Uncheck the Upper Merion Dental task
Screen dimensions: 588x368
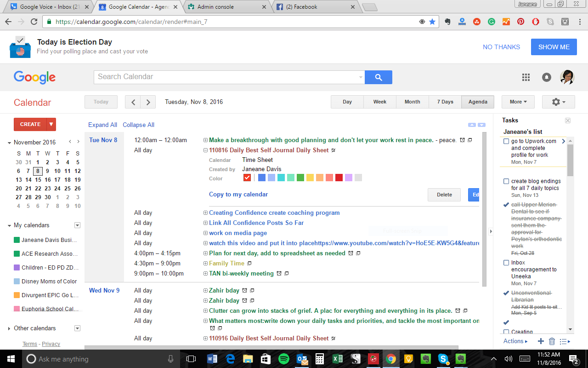click(506, 205)
